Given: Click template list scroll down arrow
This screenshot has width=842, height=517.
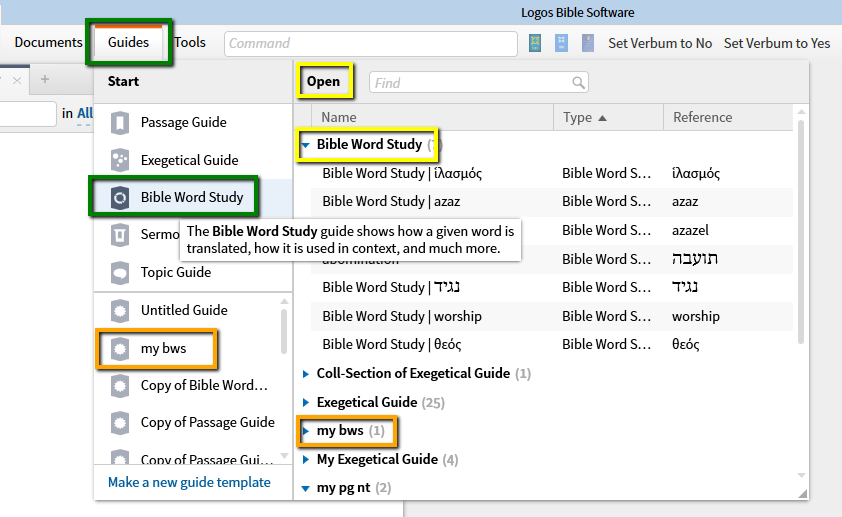Looking at the screenshot, I should (284, 456).
